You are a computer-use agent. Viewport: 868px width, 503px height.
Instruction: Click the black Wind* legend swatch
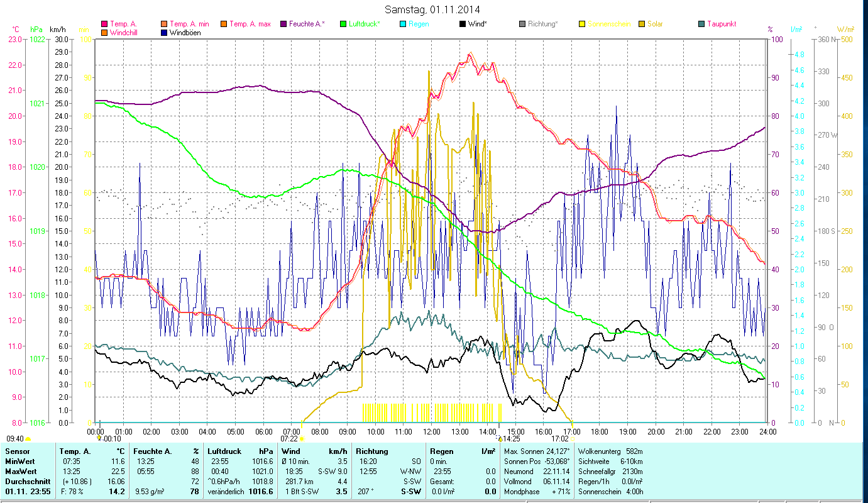pos(462,25)
